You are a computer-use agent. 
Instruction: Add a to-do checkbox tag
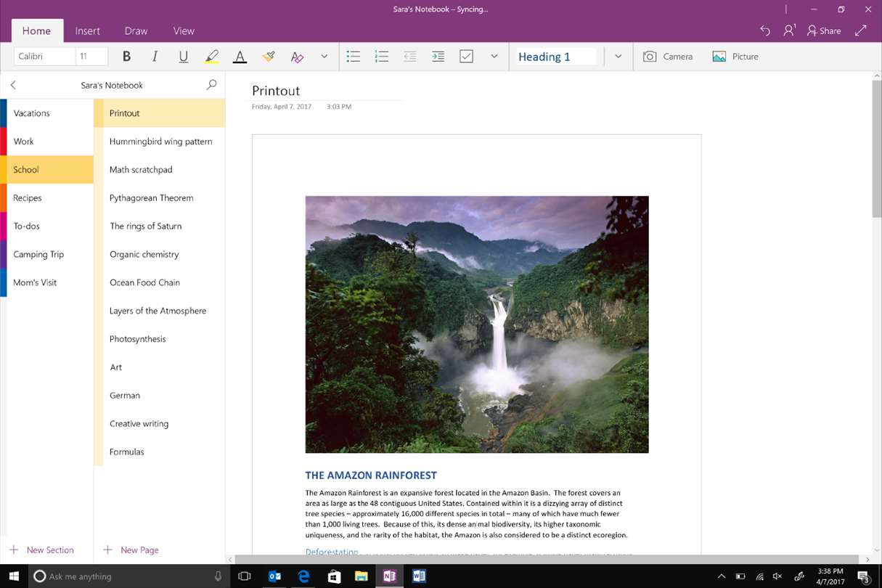coord(467,57)
